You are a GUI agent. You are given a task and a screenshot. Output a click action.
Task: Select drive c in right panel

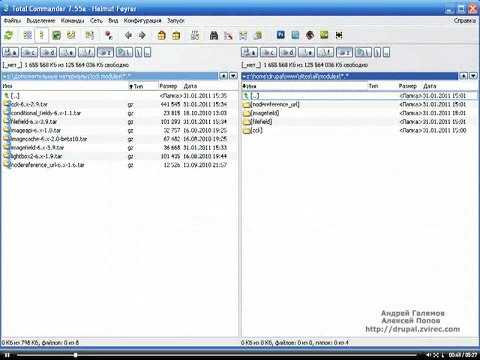pos(268,52)
